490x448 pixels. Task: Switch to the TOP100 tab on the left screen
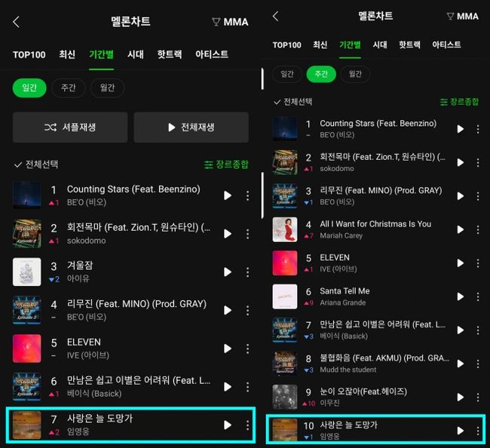point(29,55)
